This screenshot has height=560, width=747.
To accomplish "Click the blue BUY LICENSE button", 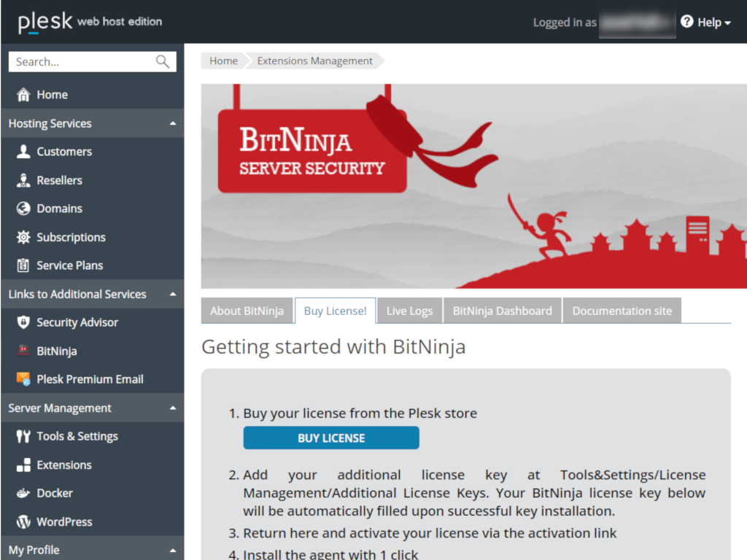I will 332,438.
